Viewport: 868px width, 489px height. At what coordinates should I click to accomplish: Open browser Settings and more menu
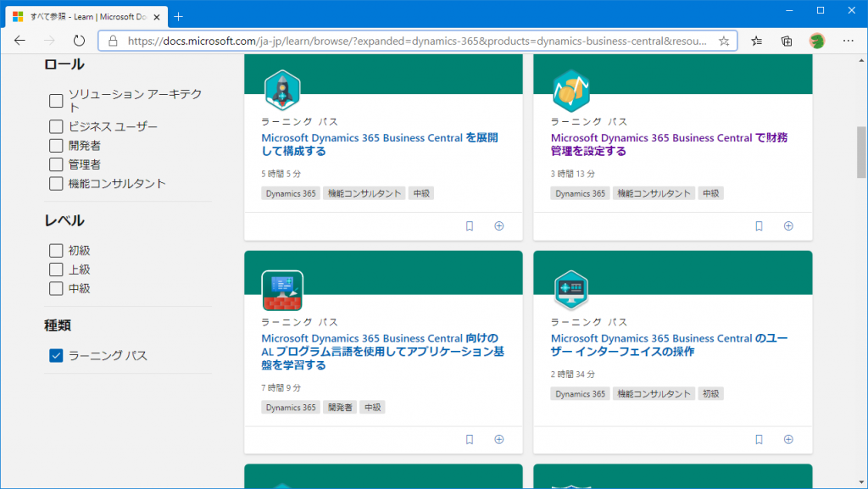click(x=848, y=41)
